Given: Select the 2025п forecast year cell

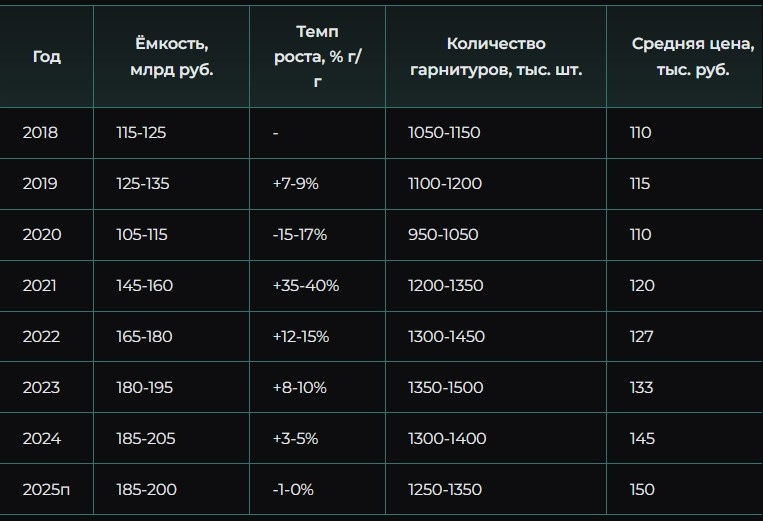Looking at the screenshot, I should tap(46, 490).
